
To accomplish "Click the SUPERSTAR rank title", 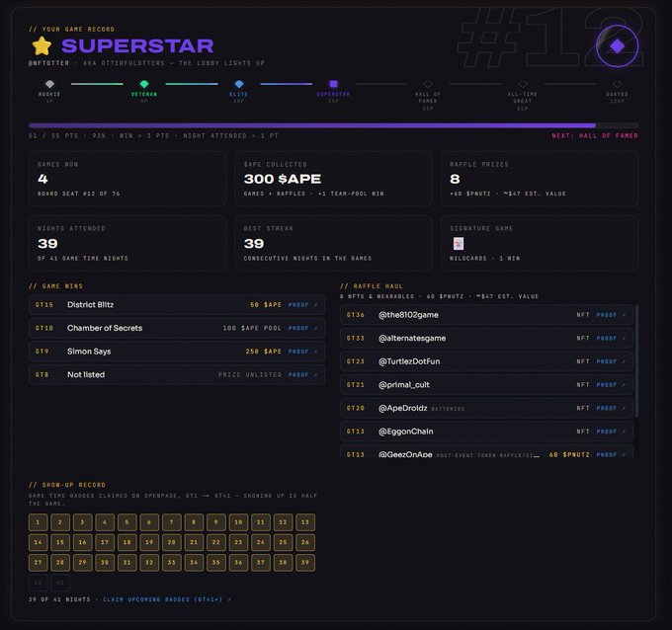I will click(x=137, y=45).
